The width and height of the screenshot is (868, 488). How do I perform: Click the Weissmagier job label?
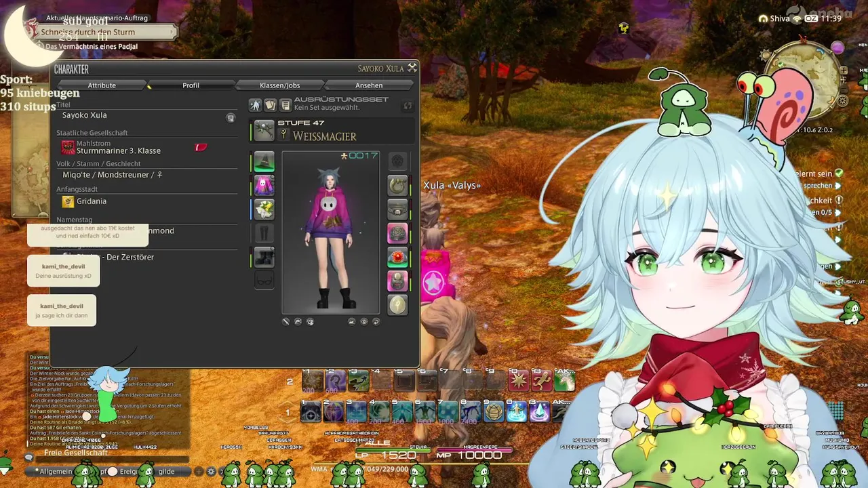click(x=324, y=136)
